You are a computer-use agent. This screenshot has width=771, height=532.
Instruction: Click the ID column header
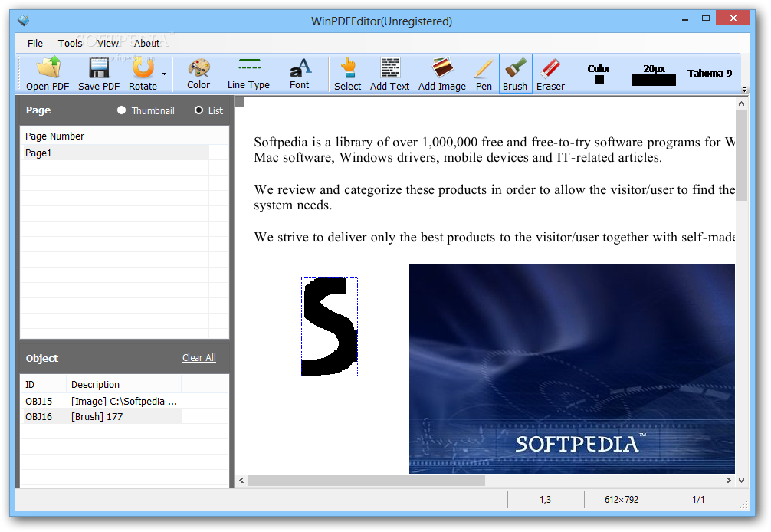click(x=43, y=385)
